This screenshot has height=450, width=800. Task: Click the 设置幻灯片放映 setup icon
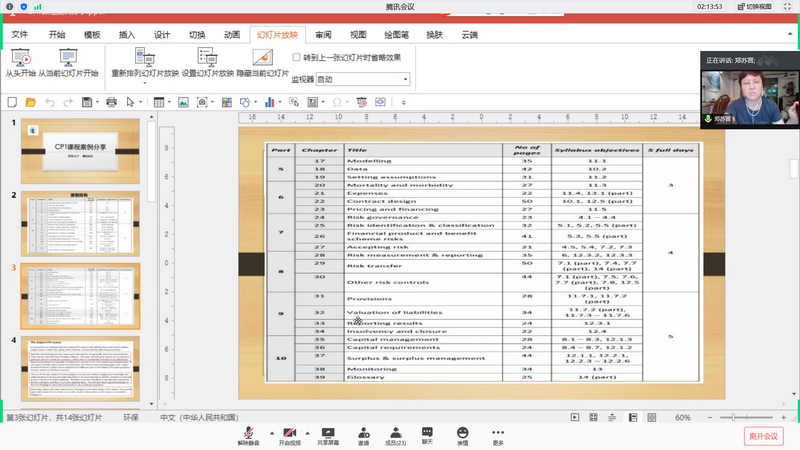coord(208,57)
